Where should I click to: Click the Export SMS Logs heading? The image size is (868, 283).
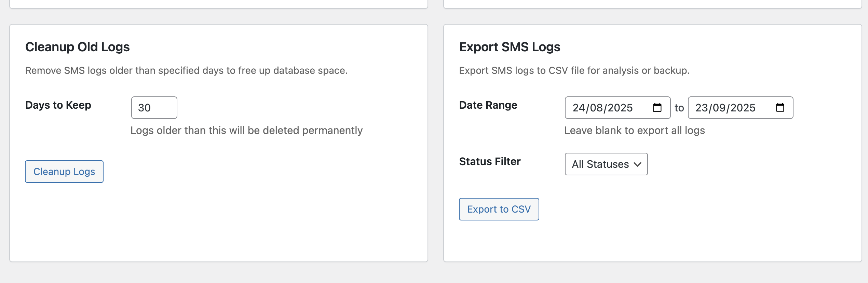click(510, 47)
